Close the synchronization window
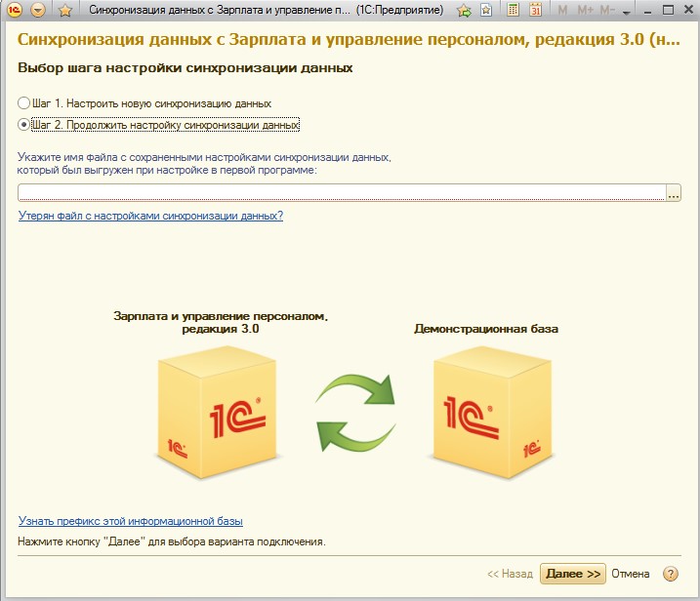The width and height of the screenshot is (700, 601). pyautogui.click(x=689, y=10)
